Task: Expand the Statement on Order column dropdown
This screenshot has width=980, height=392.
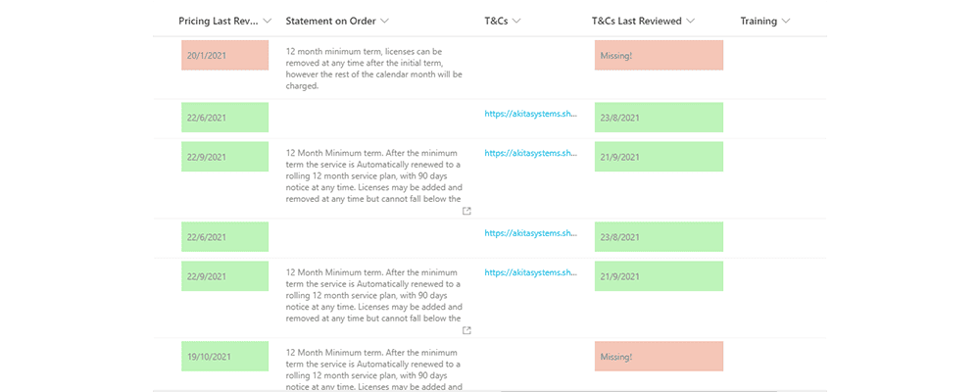Action: [384, 22]
